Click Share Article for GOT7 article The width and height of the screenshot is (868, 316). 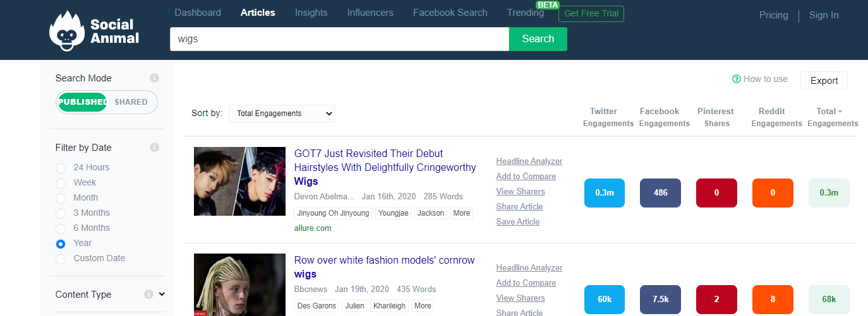tap(519, 207)
